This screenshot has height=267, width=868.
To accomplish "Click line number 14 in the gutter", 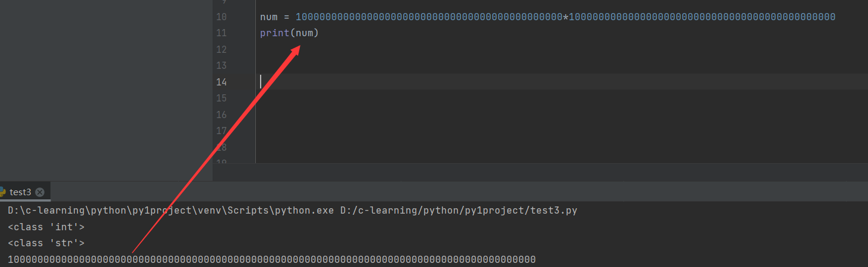I will tap(221, 82).
